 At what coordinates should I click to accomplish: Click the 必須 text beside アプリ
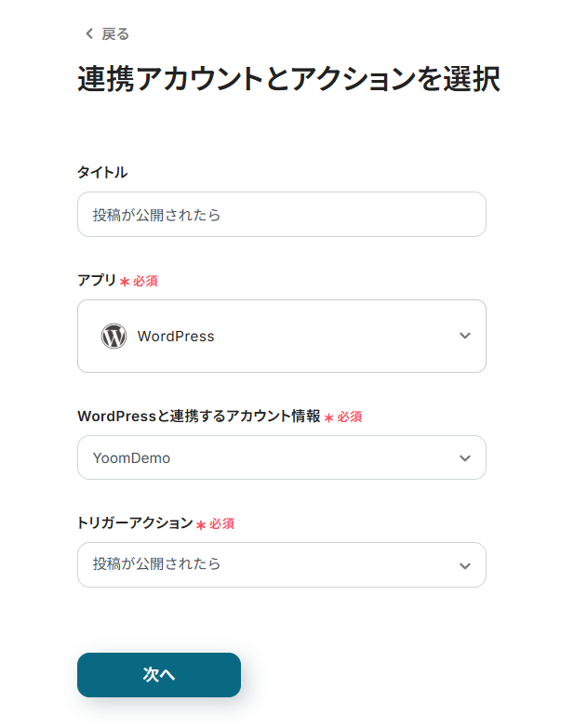click(145, 281)
